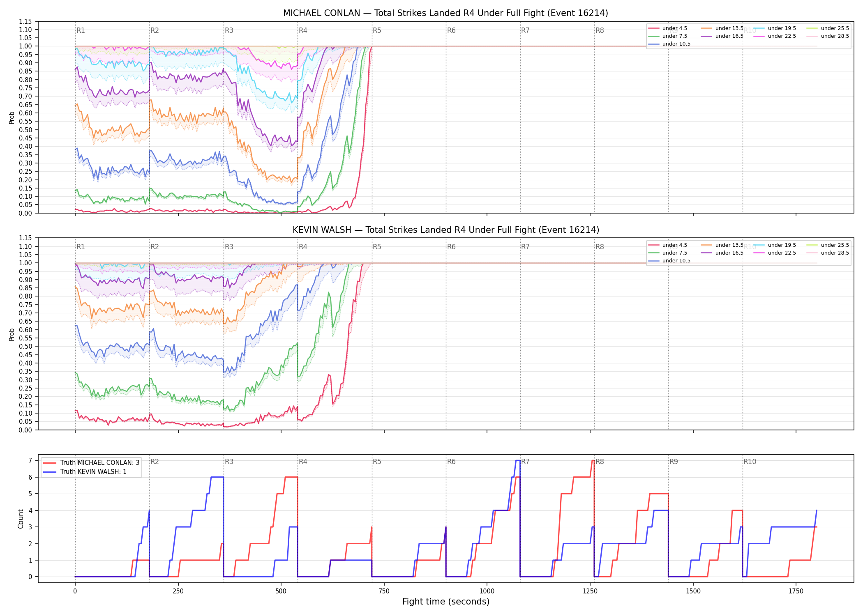Click pink 'under 22.5' line swatch, Conlan legend

759,36
